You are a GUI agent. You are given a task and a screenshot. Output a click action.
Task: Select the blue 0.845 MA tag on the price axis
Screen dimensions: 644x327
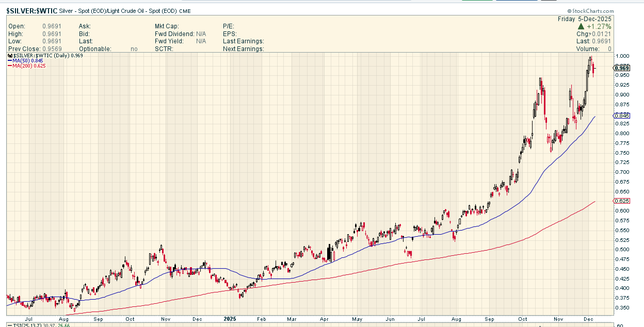[622, 116]
